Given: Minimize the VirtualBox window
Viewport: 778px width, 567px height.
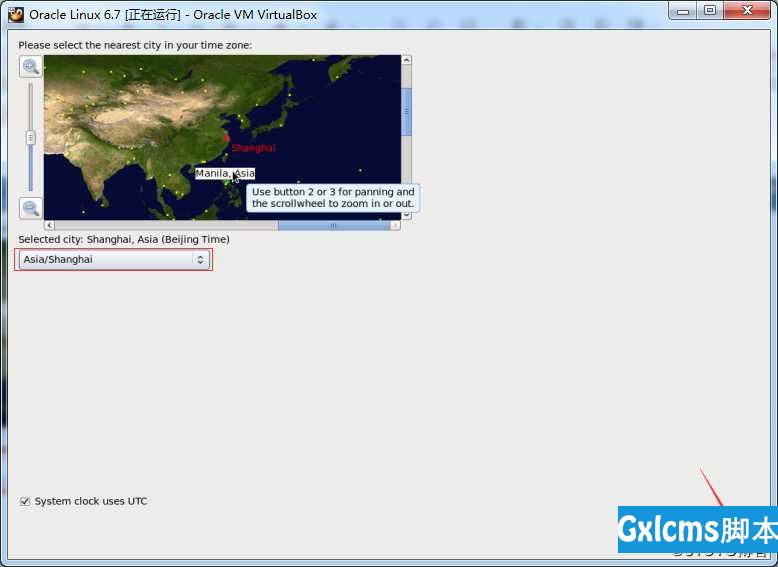Looking at the screenshot, I should click(683, 11).
